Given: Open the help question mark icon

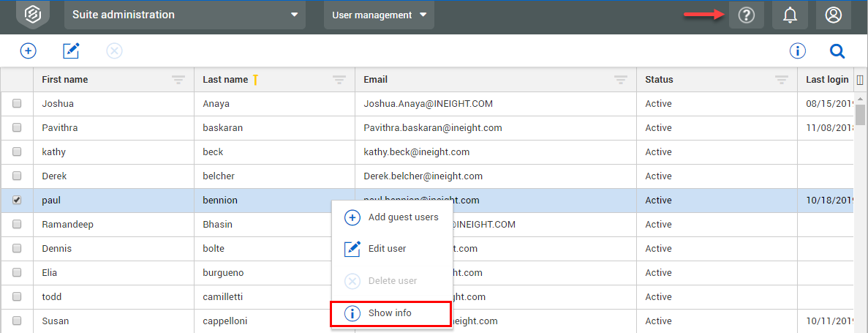Looking at the screenshot, I should coord(746,15).
